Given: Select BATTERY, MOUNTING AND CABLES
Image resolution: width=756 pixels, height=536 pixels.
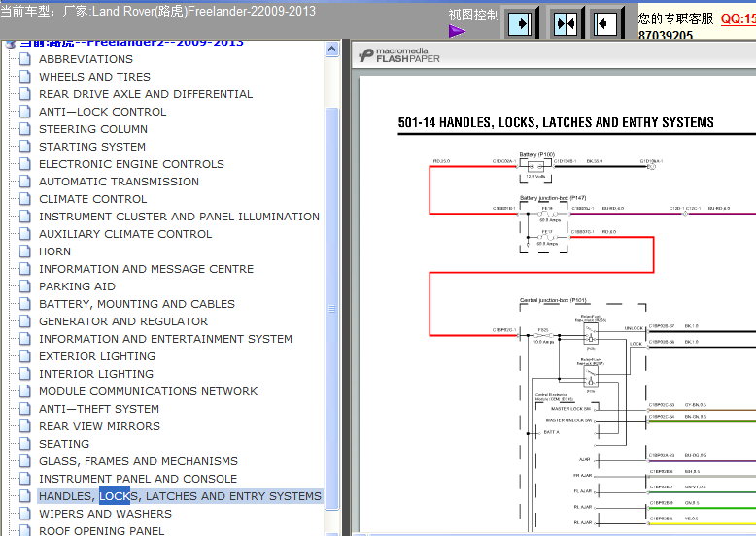Looking at the screenshot, I should pos(137,304).
